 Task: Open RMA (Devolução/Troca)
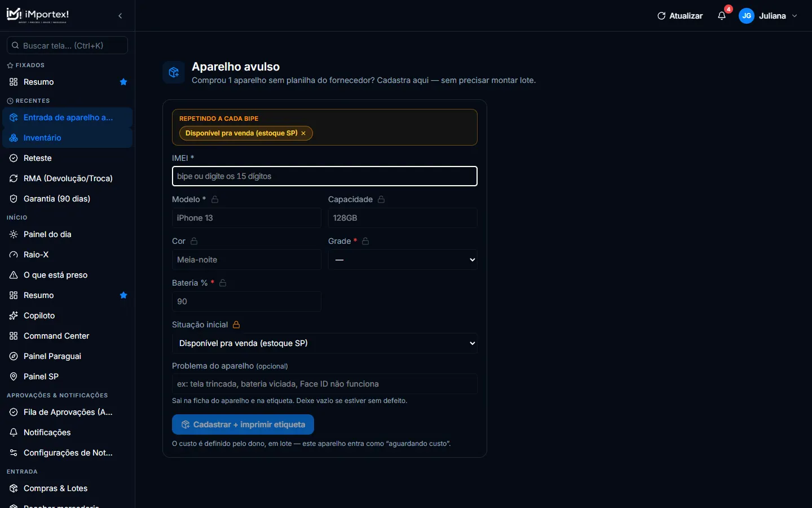pyautogui.click(x=68, y=178)
